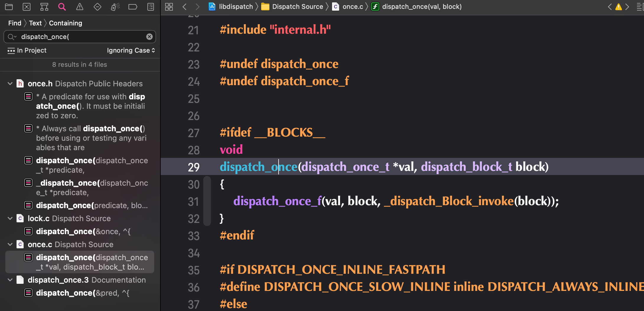
Task: Click Find in the search breadcrumb
Action: 15,23
